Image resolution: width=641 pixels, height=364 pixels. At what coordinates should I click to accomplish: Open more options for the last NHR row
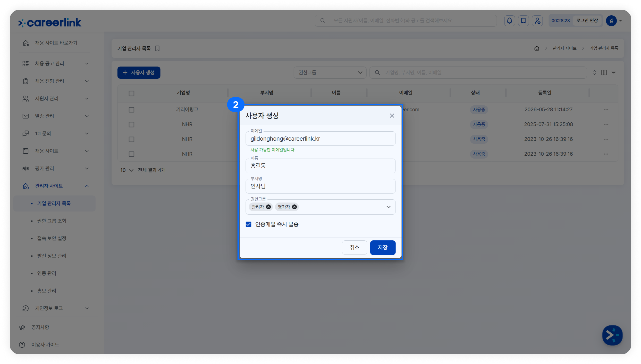tap(606, 154)
